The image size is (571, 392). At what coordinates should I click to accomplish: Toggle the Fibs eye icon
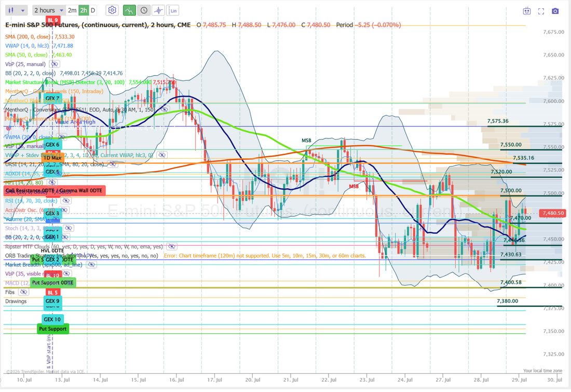point(23,292)
